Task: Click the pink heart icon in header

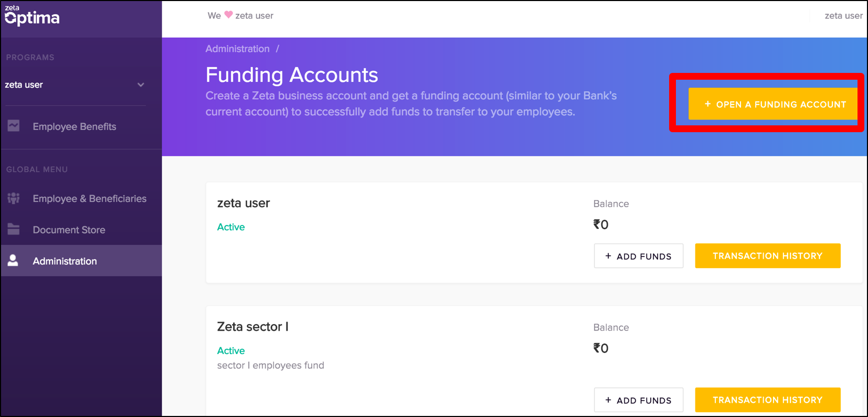Action: click(x=228, y=15)
